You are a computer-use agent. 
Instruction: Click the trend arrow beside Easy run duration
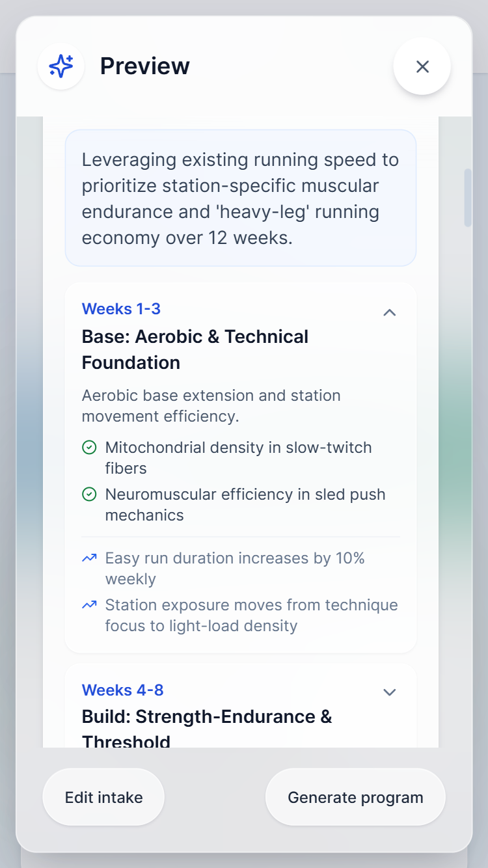(x=89, y=558)
